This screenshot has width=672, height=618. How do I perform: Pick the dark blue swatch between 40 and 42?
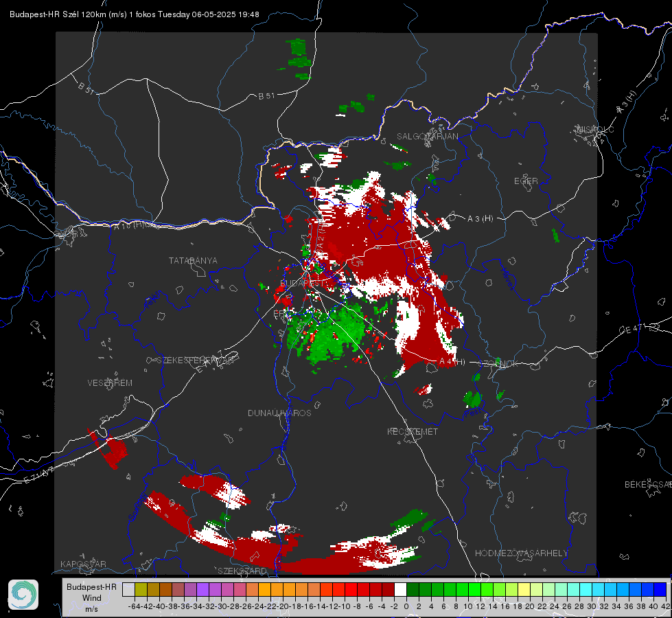point(660,589)
